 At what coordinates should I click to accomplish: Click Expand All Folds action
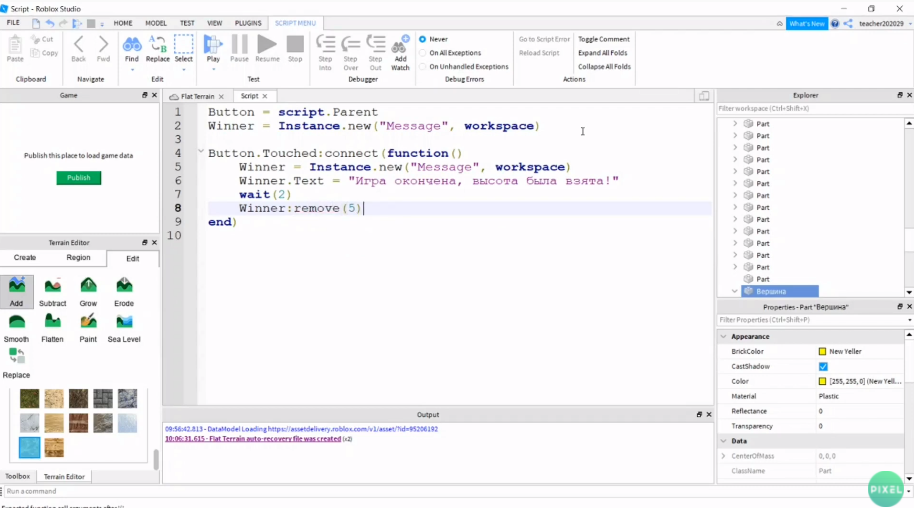[x=602, y=52]
